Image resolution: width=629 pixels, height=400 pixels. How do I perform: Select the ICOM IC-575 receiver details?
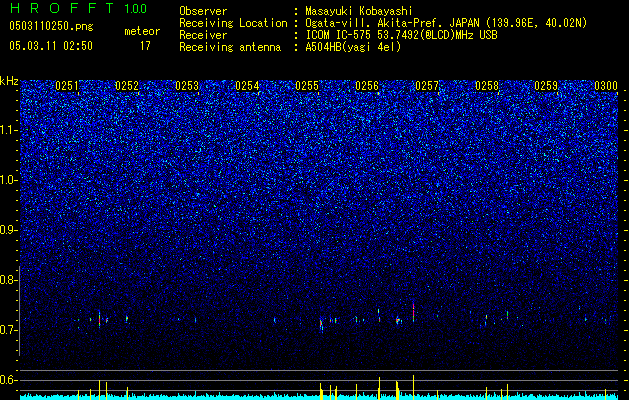[x=401, y=35]
